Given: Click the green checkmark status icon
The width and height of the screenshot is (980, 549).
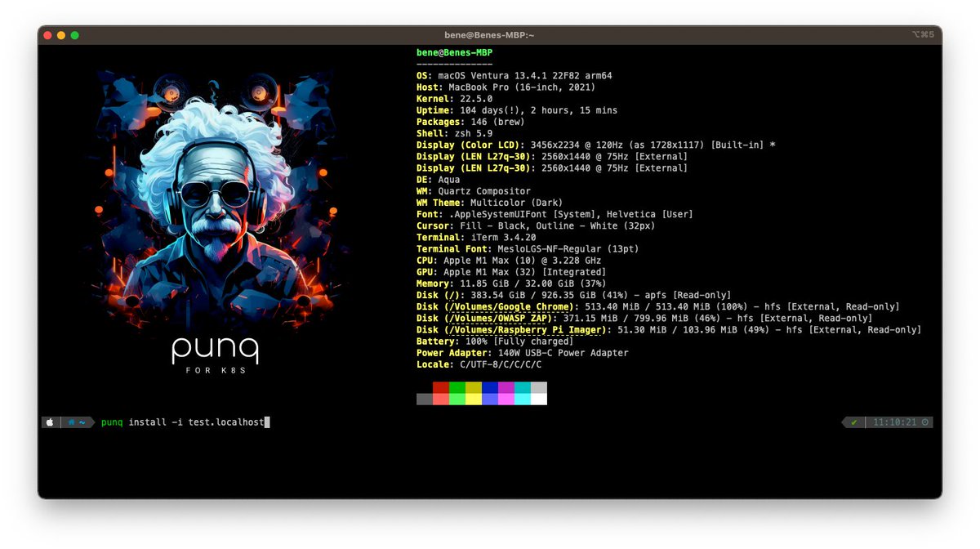Looking at the screenshot, I should pos(854,422).
